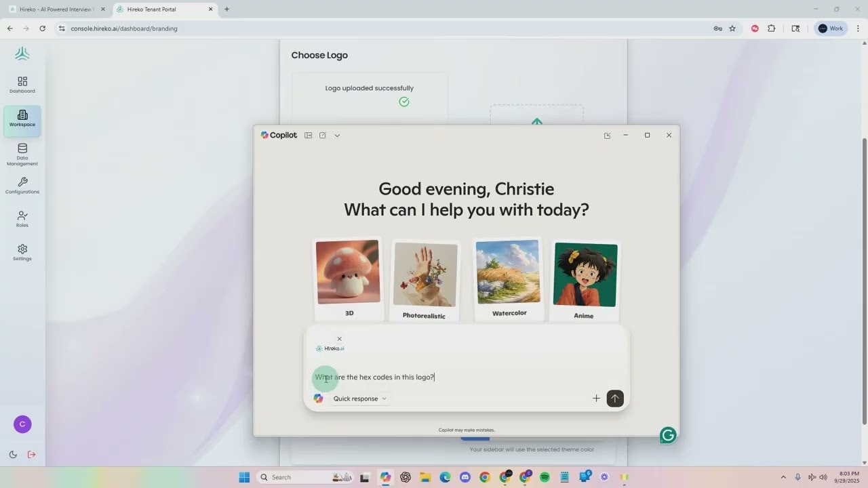868x488 pixels.
Task: Select the Anime style card
Action: click(584, 278)
